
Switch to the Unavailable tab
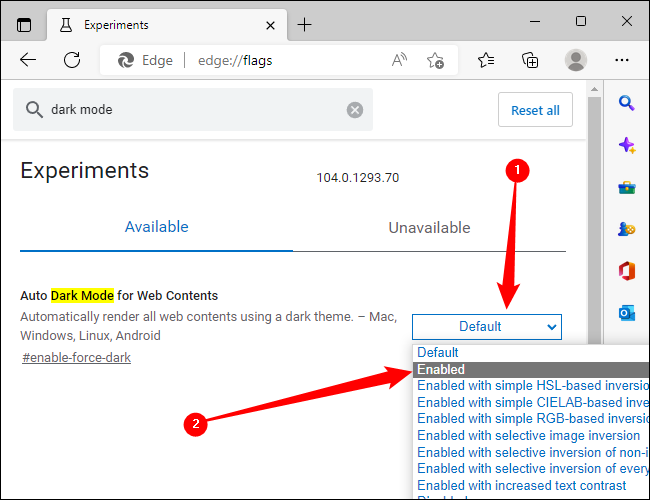click(x=429, y=227)
